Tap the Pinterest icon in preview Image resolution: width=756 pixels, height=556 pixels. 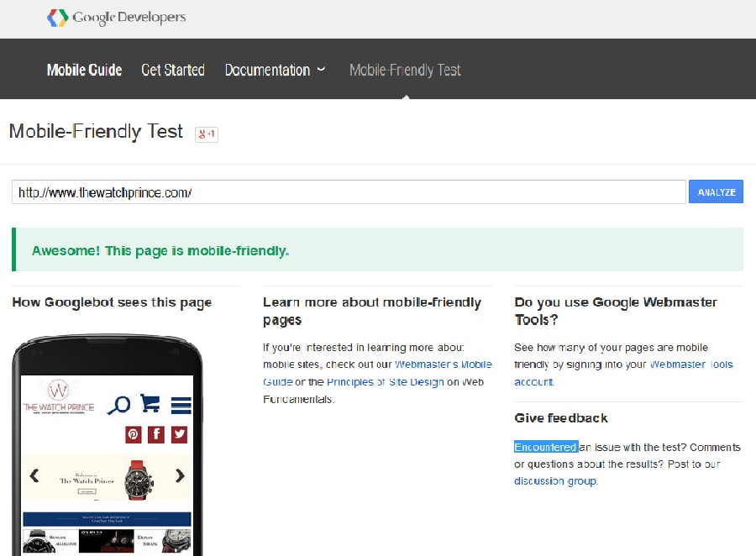tap(133, 434)
